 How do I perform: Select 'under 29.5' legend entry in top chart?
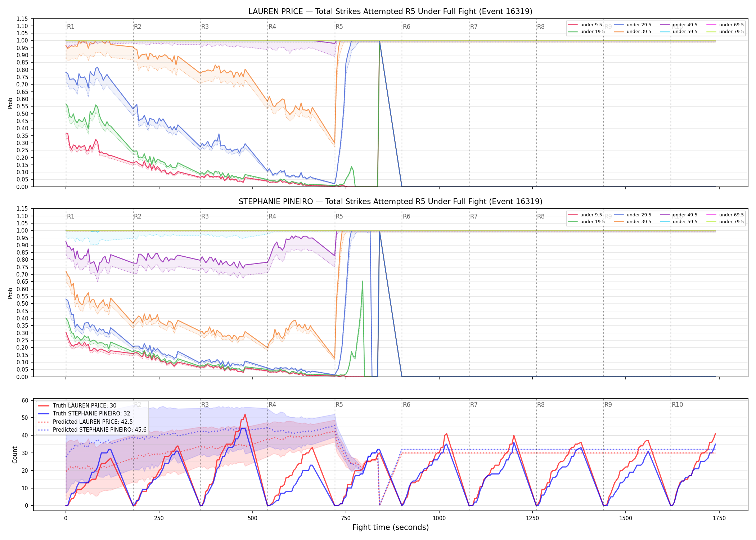(633, 25)
